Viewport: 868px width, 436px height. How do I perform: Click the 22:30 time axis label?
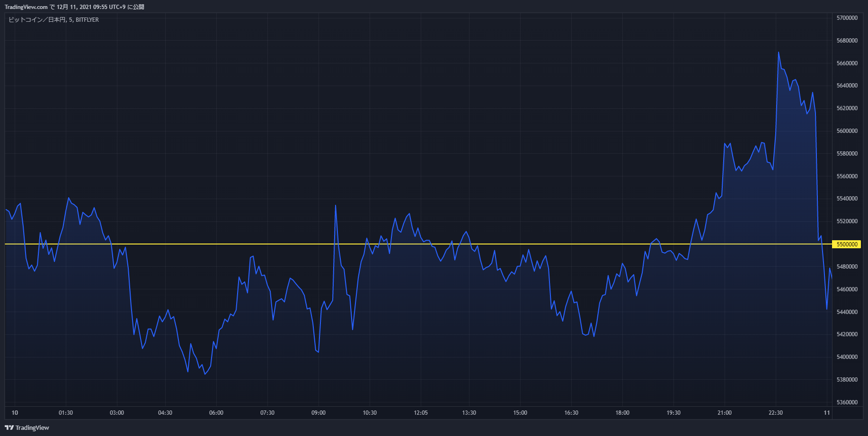click(776, 413)
